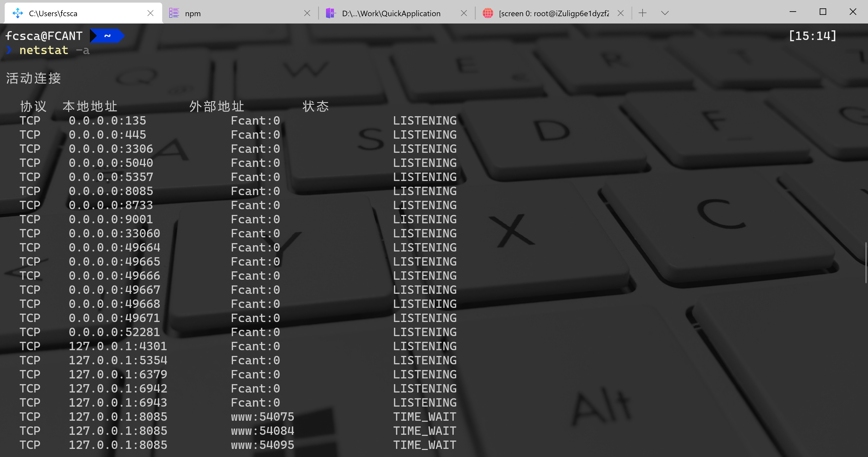Click the purple icon on the QuickApplication tab
Viewport: 868px width, 457px height.
pyautogui.click(x=331, y=13)
